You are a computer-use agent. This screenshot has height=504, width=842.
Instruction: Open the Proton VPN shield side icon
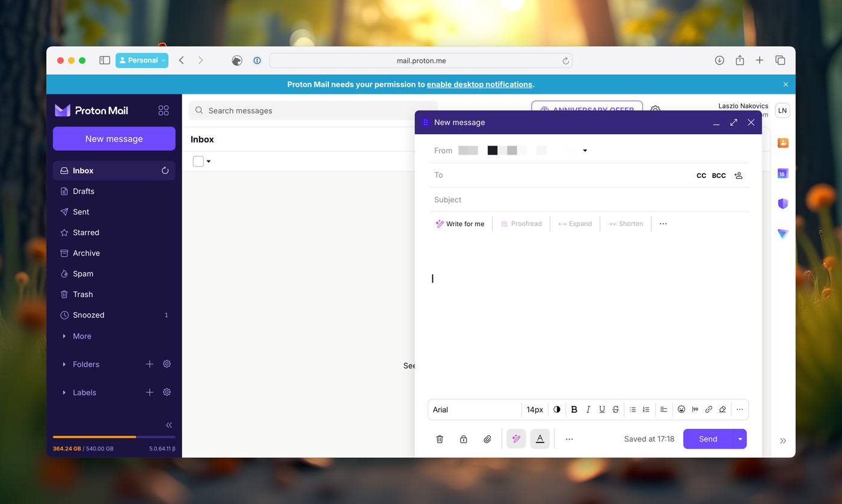coord(782,203)
